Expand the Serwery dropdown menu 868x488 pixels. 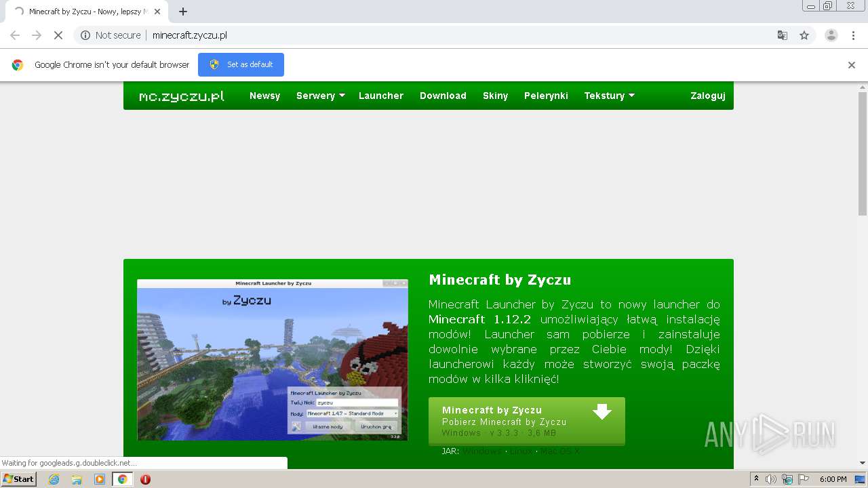(x=321, y=96)
